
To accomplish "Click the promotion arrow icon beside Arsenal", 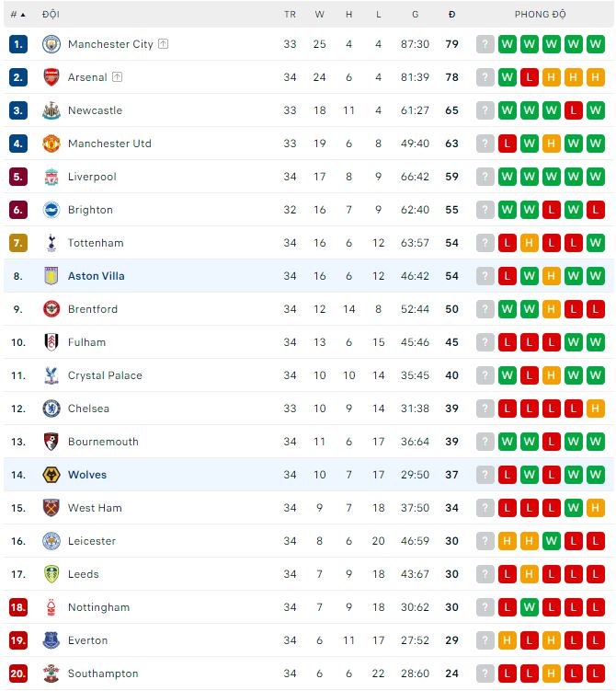I will 117,77.
